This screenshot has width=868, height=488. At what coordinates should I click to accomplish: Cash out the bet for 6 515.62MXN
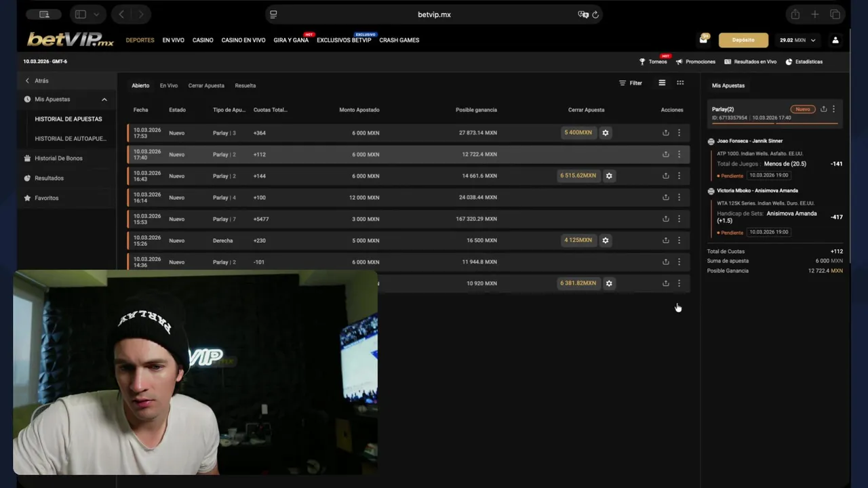pyautogui.click(x=578, y=176)
